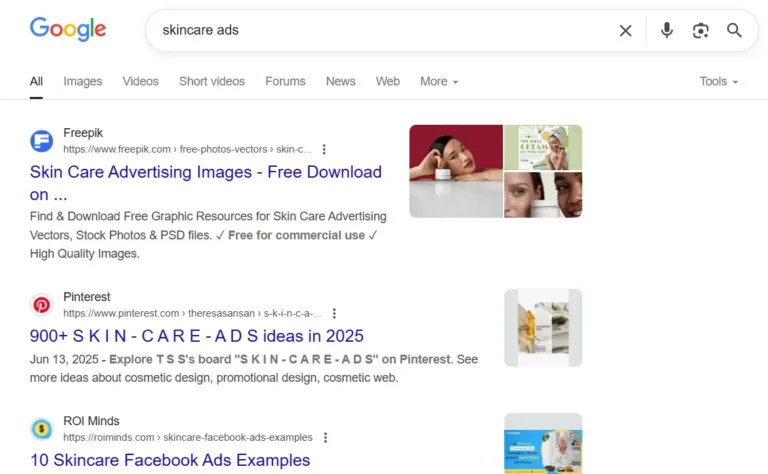Open the three-dot menu for Freepik result

[324, 149]
